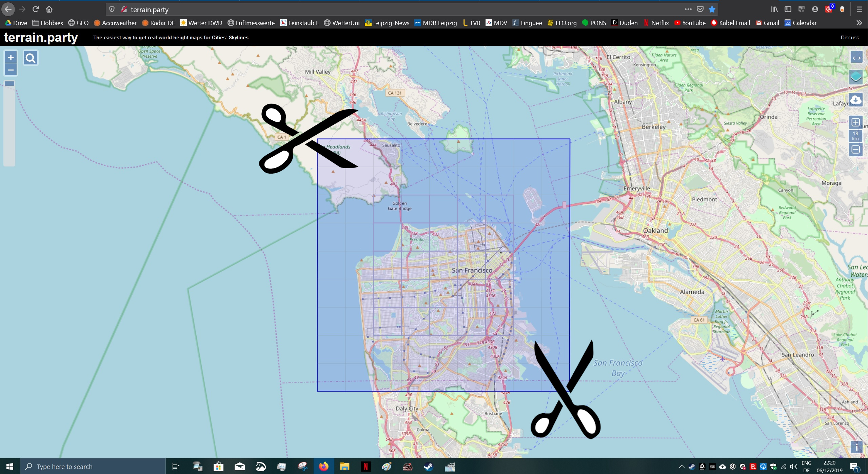Click the map zoom in plus button
The width and height of the screenshot is (868, 474).
click(x=11, y=57)
